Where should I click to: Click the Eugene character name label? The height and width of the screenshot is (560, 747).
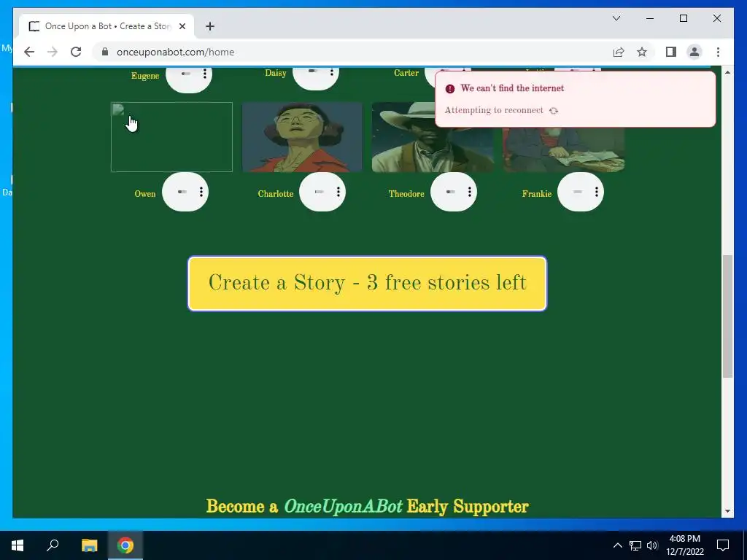(x=145, y=76)
